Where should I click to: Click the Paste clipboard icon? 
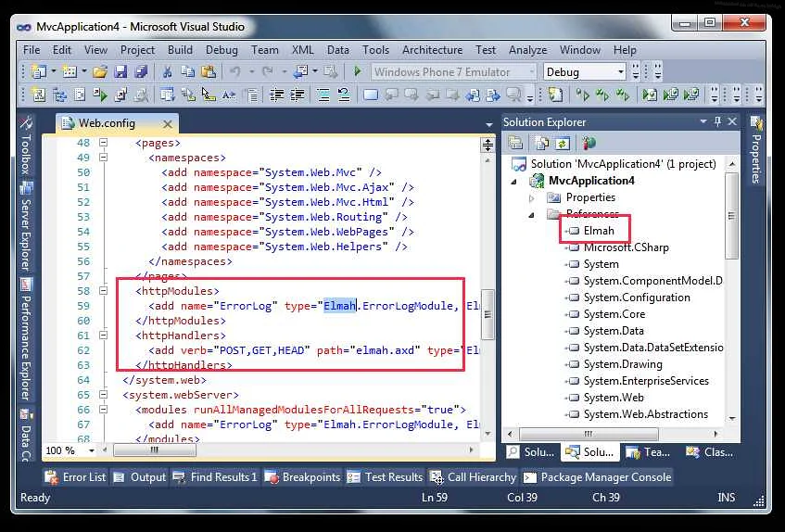(209, 72)
